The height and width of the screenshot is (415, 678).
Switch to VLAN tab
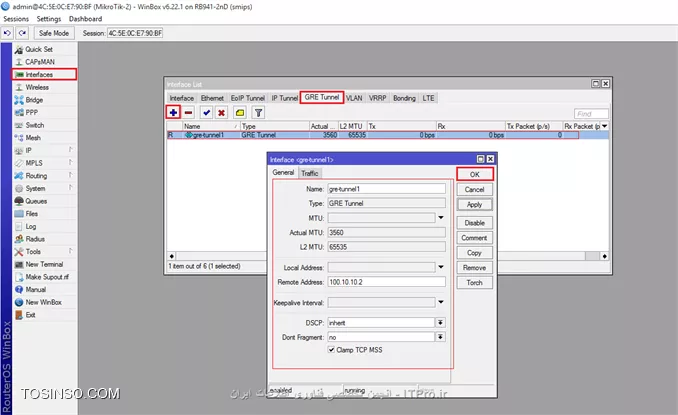(x=354, y=98)
